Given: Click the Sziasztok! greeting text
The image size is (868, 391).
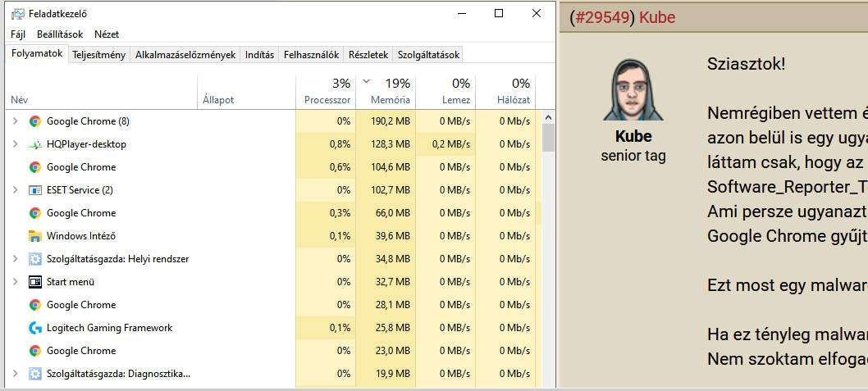Looking at the screenshot, I should coord(747,64).
